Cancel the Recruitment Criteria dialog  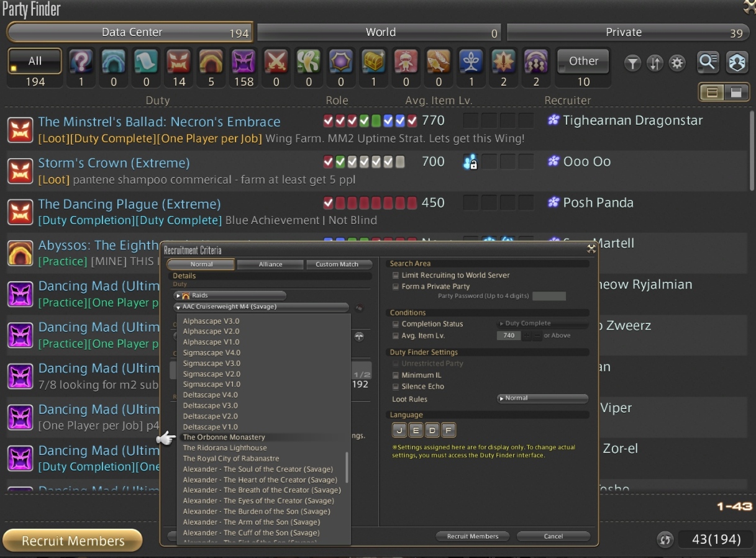point(553,536)
